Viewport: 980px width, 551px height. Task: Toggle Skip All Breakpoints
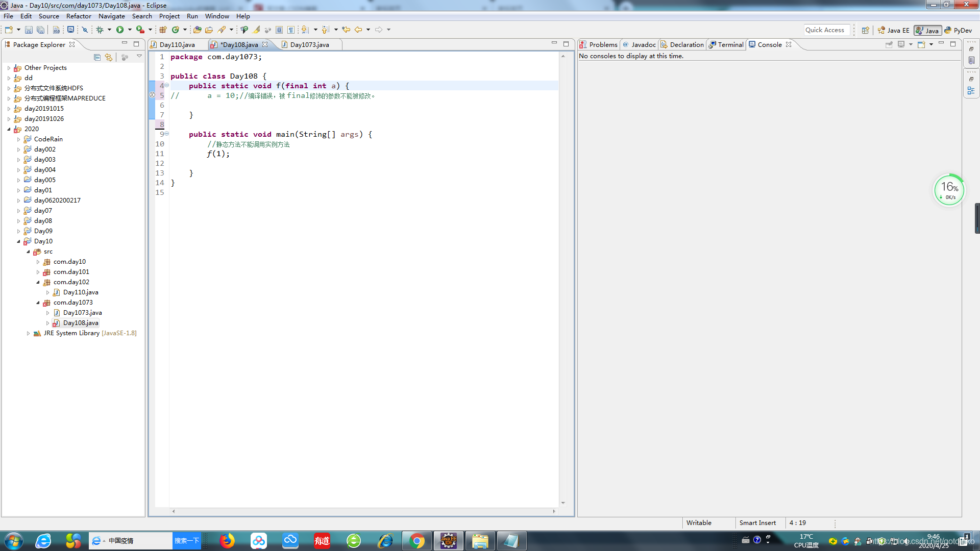click(85, 30)
